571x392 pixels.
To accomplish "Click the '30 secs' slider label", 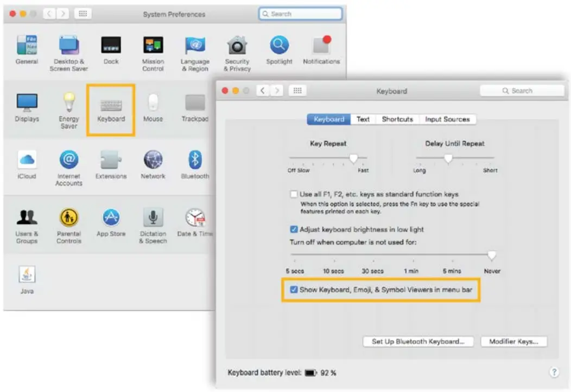I will pos(372,271).
